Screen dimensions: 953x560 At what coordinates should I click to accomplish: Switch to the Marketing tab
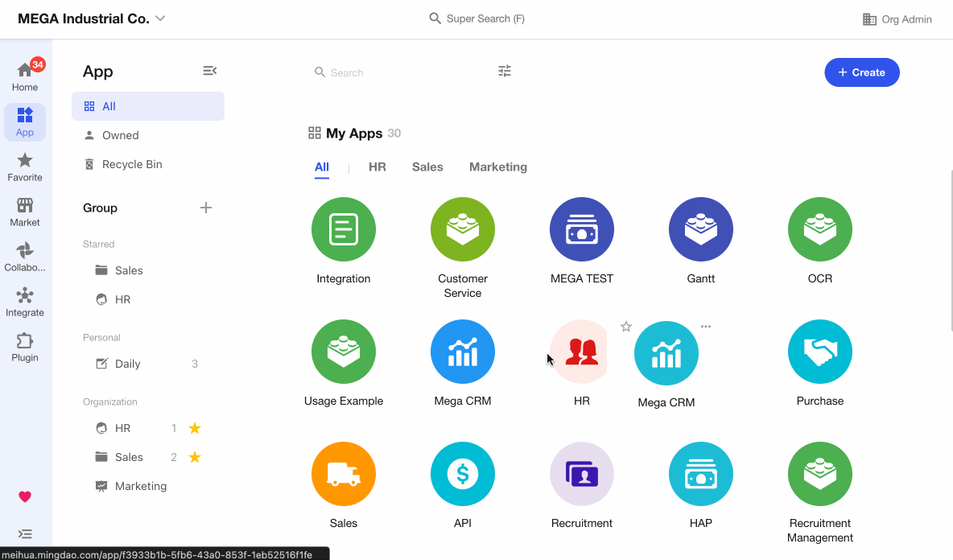coord(497,167)
